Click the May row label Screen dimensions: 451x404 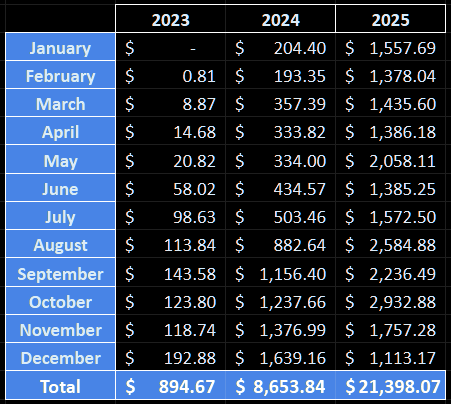pos(60,159)
